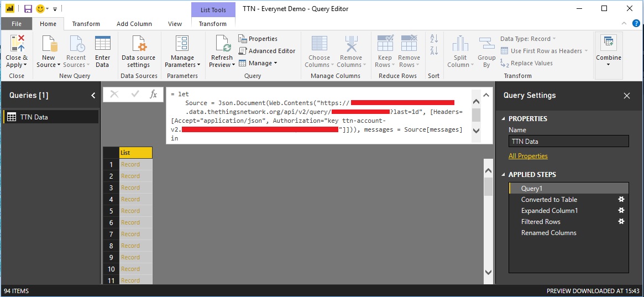
Task: Select the TTN Data query
Action: point(51,117)
